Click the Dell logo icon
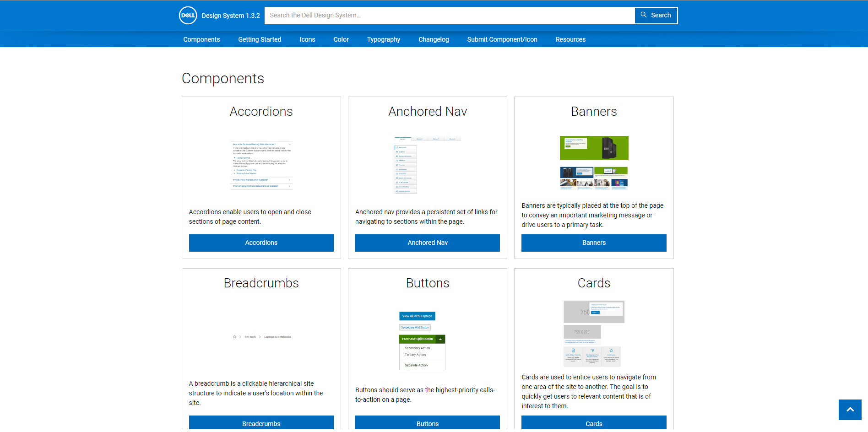The height and width of the screenshot is (432, 868). (x=188, y=15)
